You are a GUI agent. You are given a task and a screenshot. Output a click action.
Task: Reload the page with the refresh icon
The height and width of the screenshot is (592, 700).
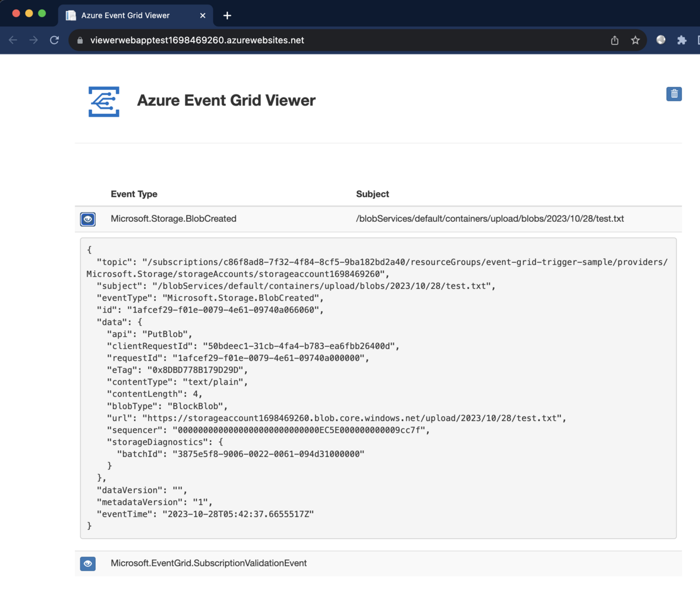click(54, 40)
